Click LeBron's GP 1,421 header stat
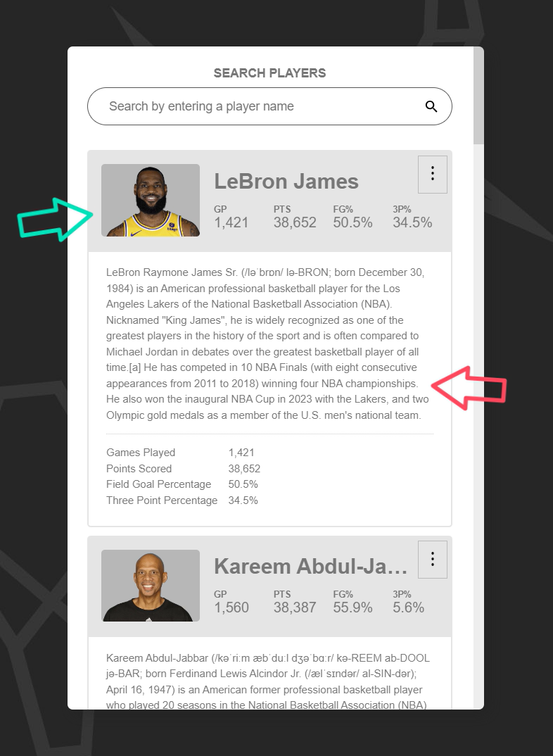Image resolution: width=553 pixels, height=756 pixels. tap(231, 217)
